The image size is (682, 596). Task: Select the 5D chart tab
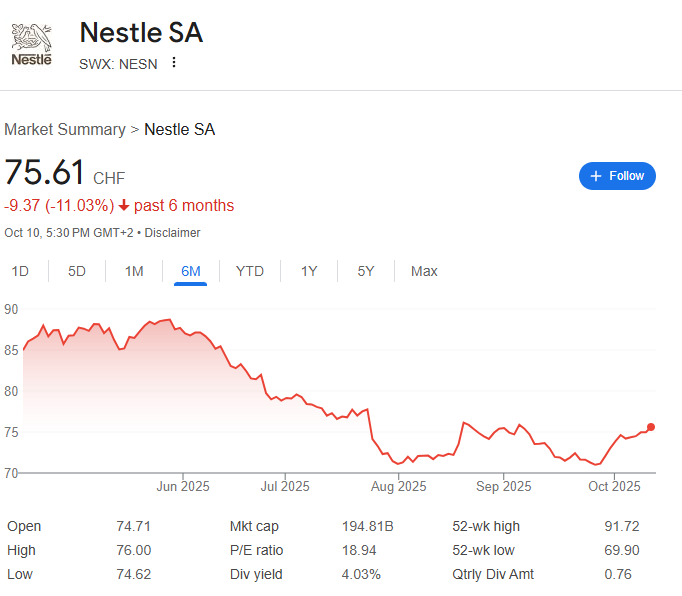pos(77,271)
